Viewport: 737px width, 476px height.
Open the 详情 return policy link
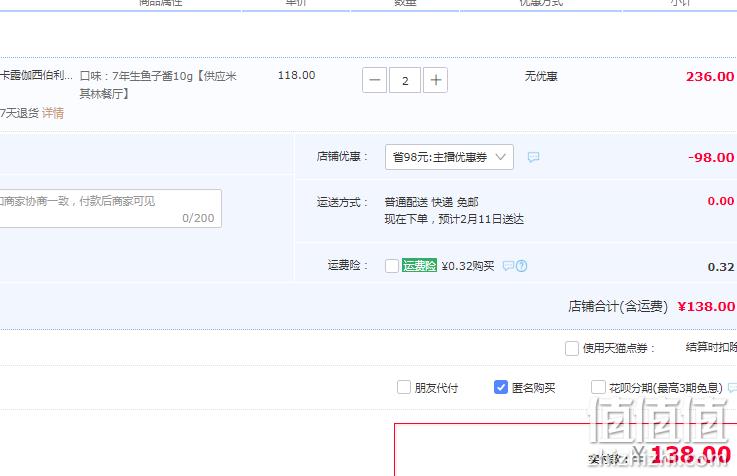53,113
